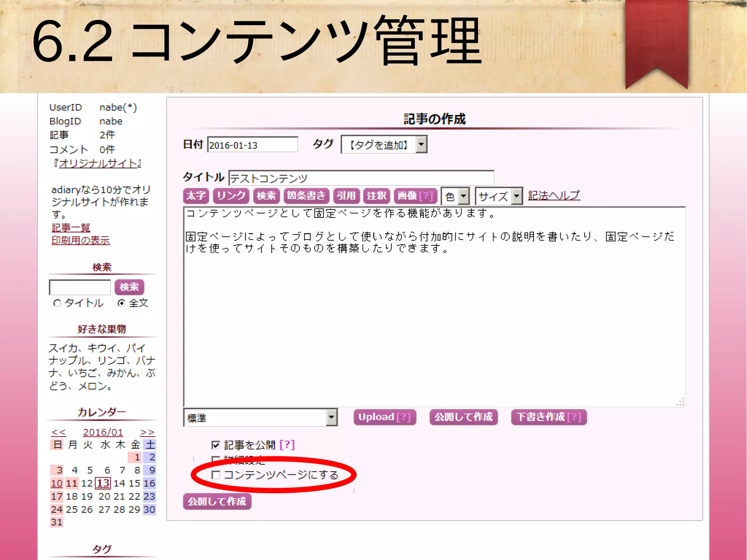Click the タイトル title input field
Screen dimensions: 747x560
pos(361,178)
